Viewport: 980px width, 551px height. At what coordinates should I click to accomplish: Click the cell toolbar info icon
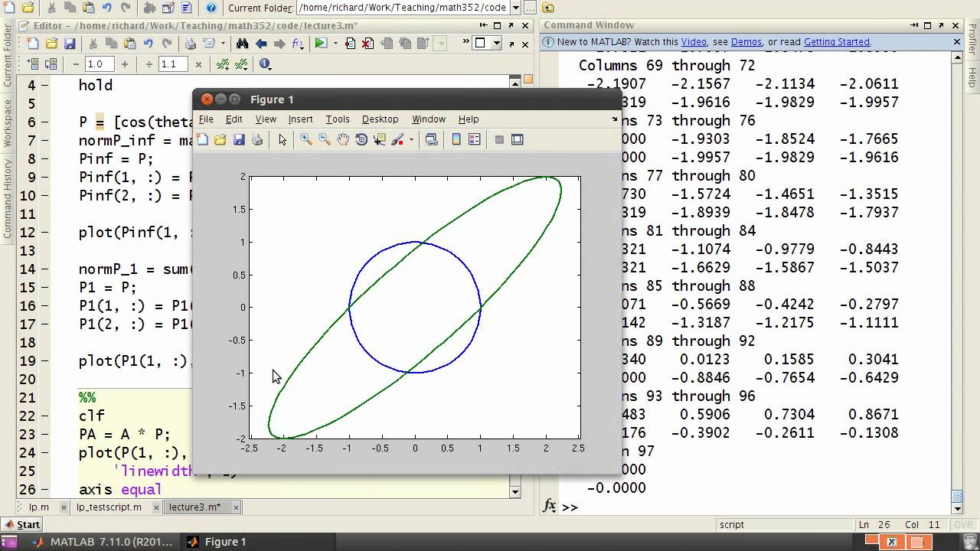point(263,64)
